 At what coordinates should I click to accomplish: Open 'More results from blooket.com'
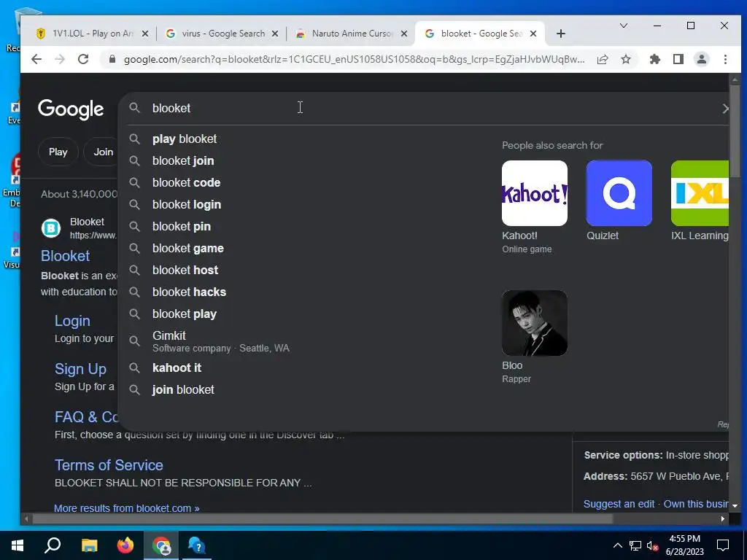coord(127,508)
